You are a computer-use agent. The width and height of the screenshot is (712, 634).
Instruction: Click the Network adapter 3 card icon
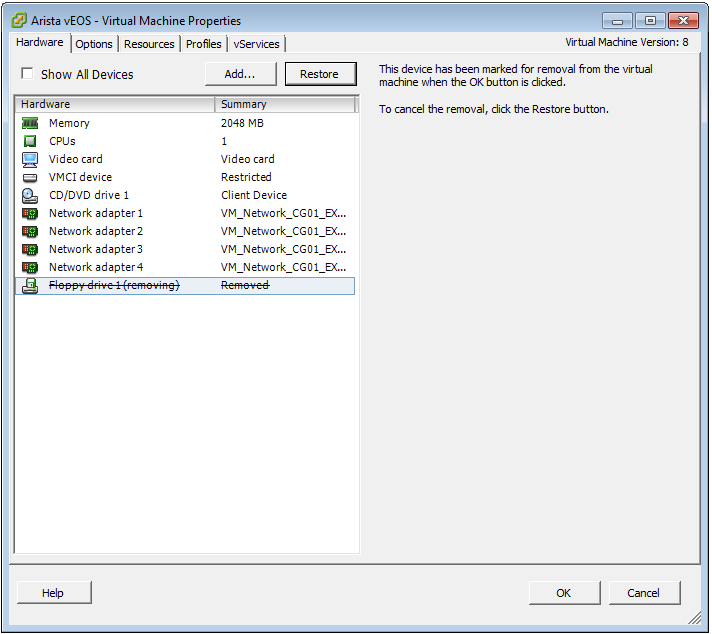point(30,249)
